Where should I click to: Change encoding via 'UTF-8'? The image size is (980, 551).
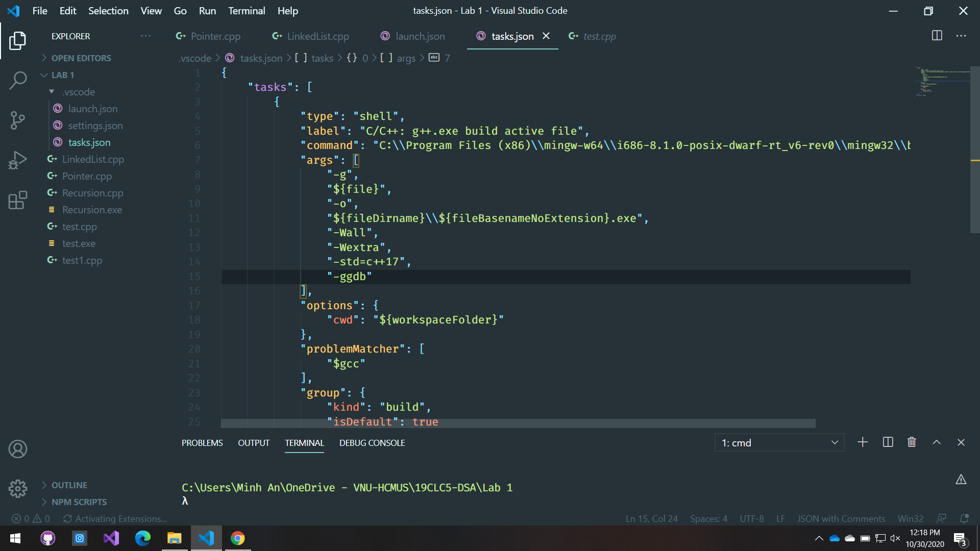point(752,518)
